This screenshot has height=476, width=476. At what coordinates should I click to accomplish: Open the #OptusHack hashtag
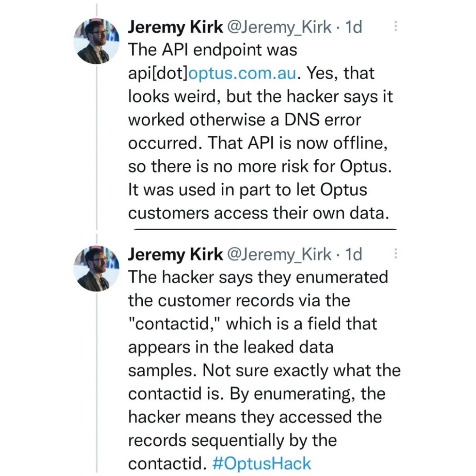pyautogui.click(x=261, y=464)
